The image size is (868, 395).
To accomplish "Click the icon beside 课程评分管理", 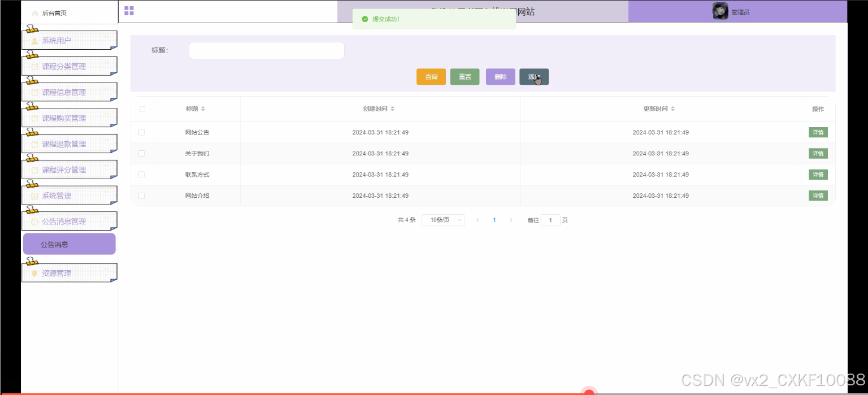I will [x=34, y=170].
